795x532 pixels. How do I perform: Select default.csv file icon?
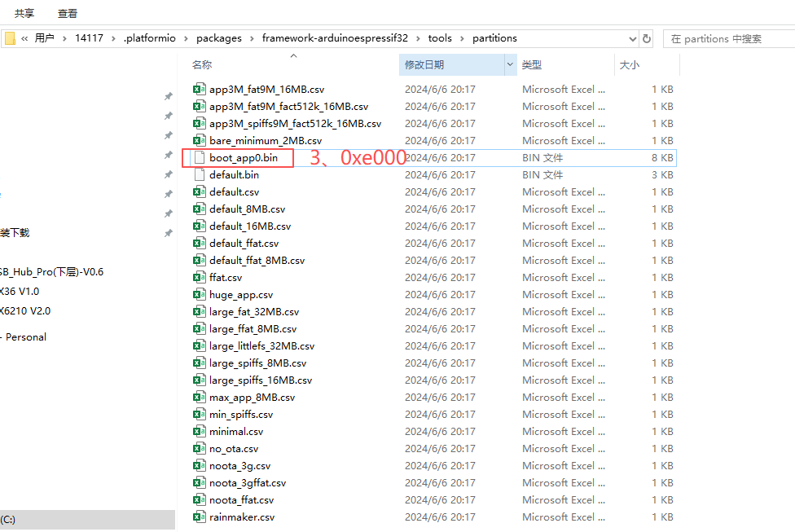200,192
